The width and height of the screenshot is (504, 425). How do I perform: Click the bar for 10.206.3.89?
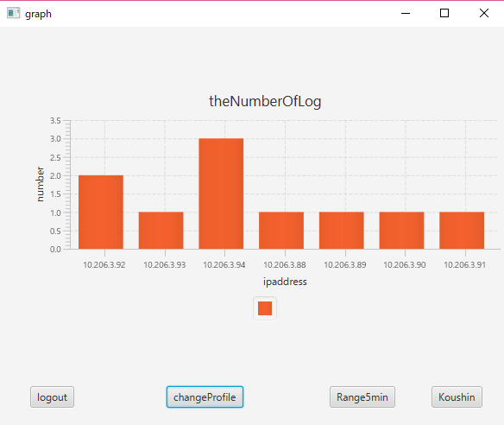pyautogui.click(x=342, y=231)
